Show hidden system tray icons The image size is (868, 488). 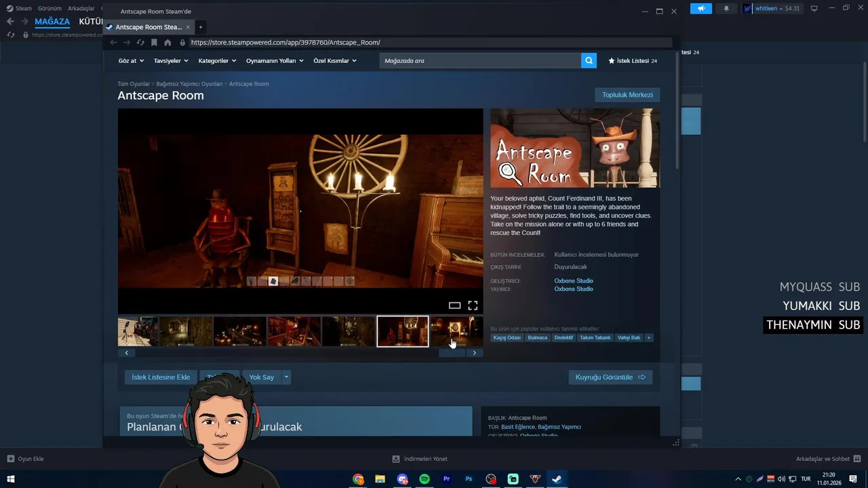(738, 479)
